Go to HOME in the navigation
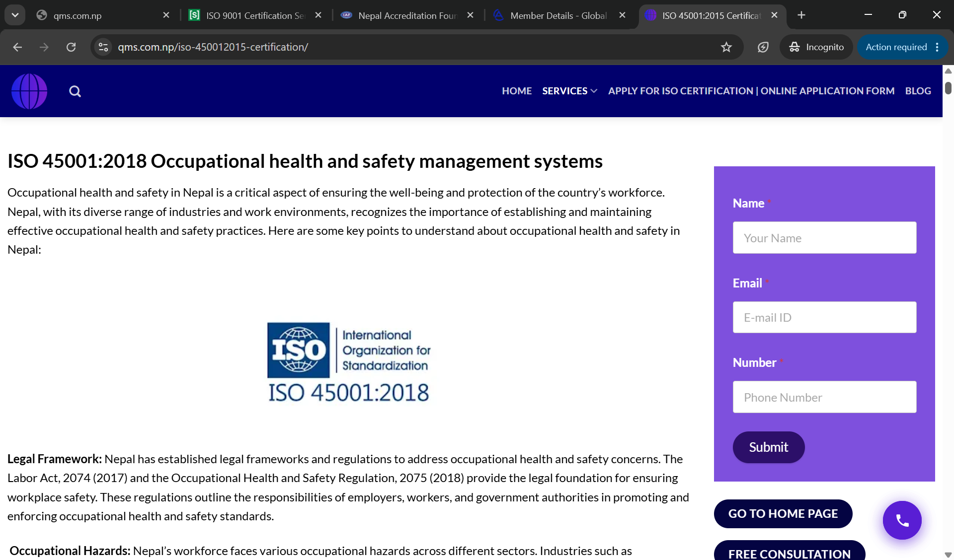This screenshot has width=954, height=560. click(x=517, y=91)
